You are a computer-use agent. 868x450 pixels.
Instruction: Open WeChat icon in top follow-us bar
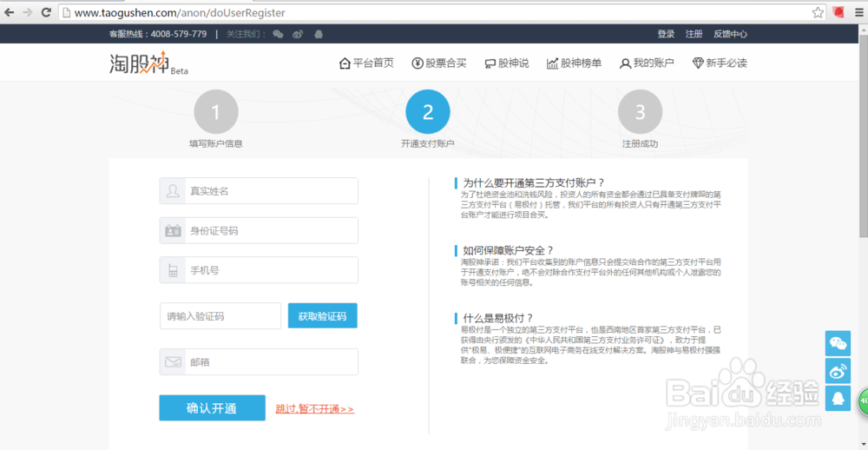pyautogui.click(x=278, y=35)
